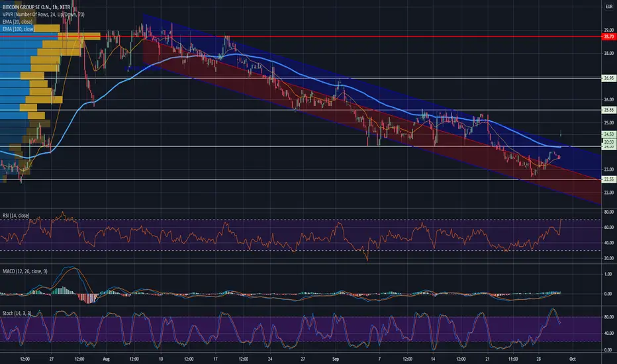Click the 7 date label on time axis

click(379, 359)
